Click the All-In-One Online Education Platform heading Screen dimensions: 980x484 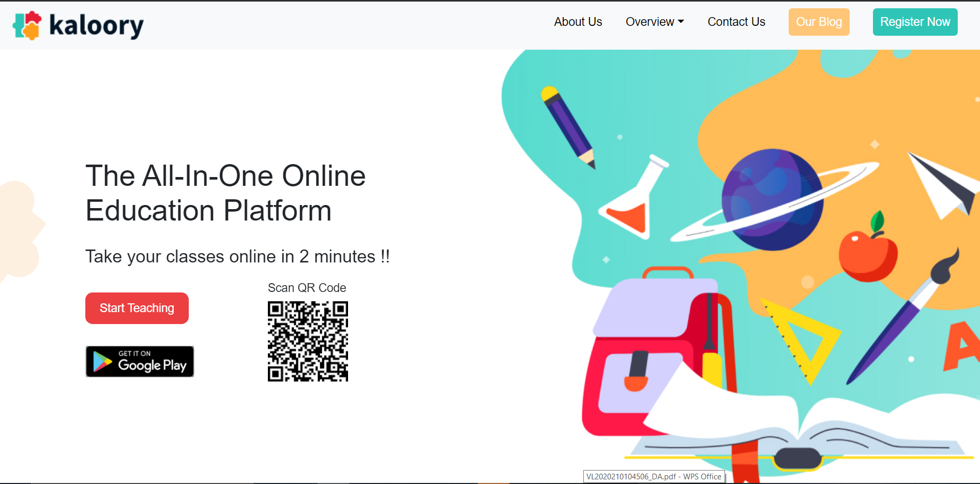(225, 193)
